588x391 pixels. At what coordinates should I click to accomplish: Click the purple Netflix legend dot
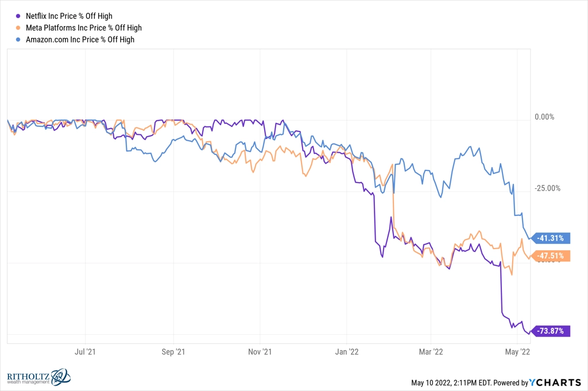point(18,16)
